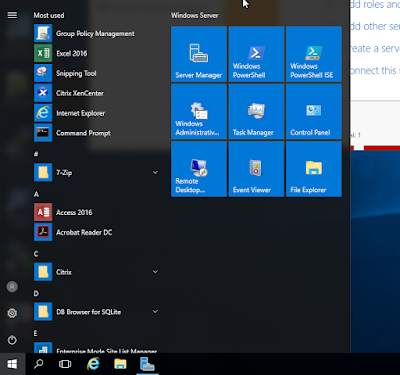Click 'Create a server group' link in Server Manager
The image size is (400, 375).
coord(375,49)
